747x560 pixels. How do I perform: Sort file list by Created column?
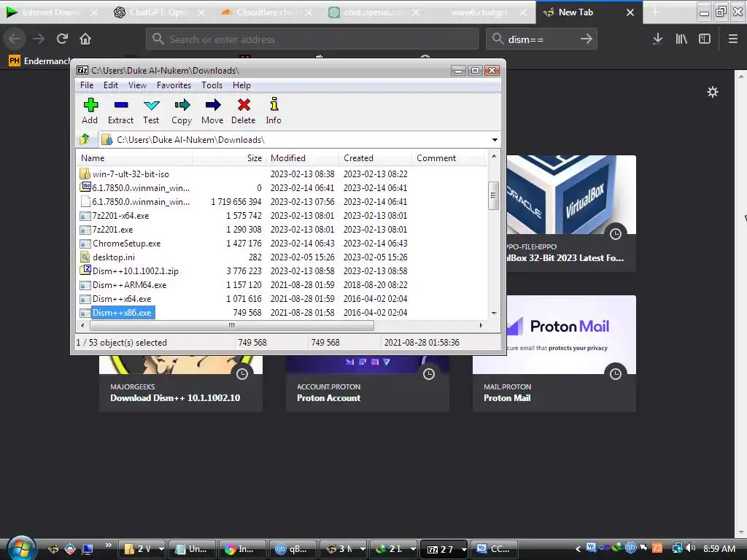click(375, 158)
